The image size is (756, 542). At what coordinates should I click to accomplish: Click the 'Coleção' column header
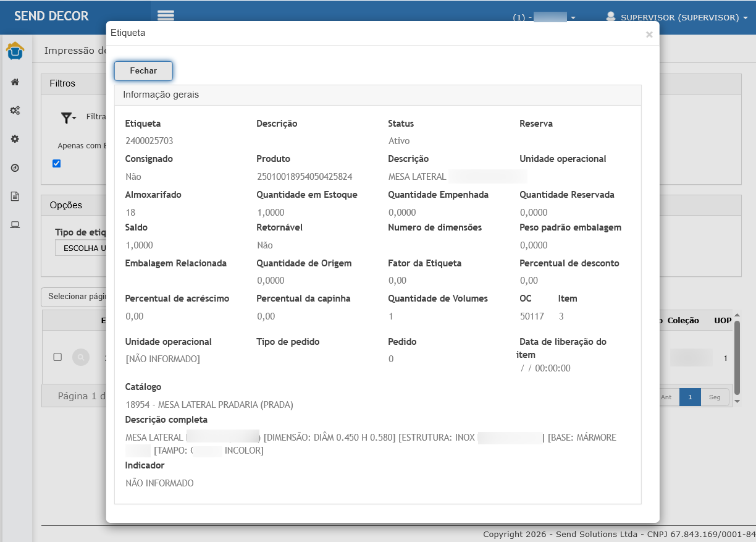click(x=683, y=320)
